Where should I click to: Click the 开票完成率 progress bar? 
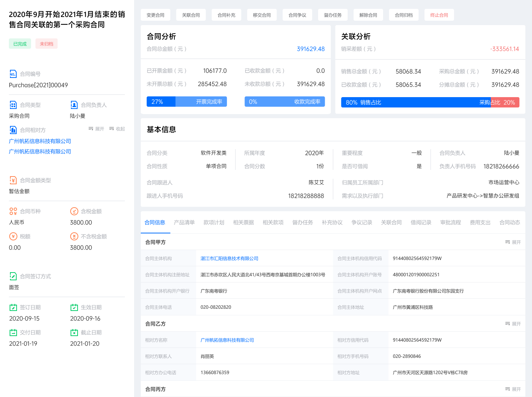pyautogui.click(x=187, y=102)
